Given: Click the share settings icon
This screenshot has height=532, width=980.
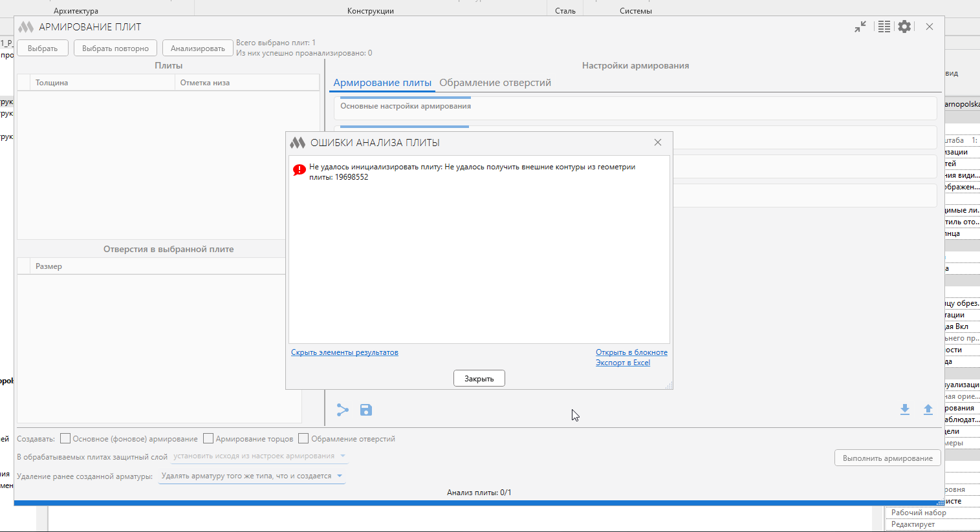Looking at the screenshot, I should click(342, 410).
